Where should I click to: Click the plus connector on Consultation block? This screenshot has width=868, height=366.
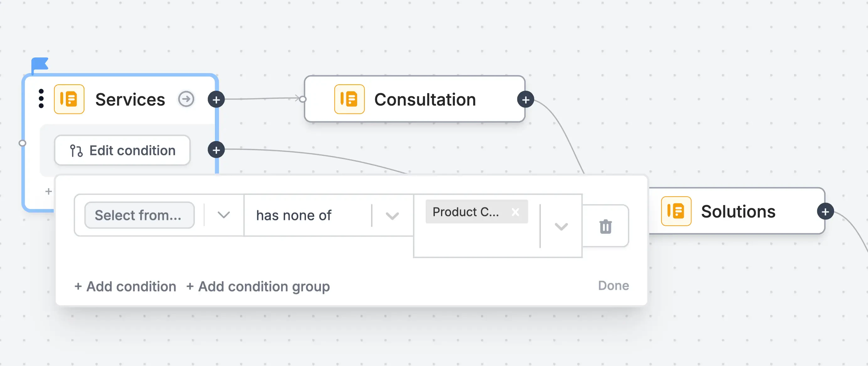526,100
